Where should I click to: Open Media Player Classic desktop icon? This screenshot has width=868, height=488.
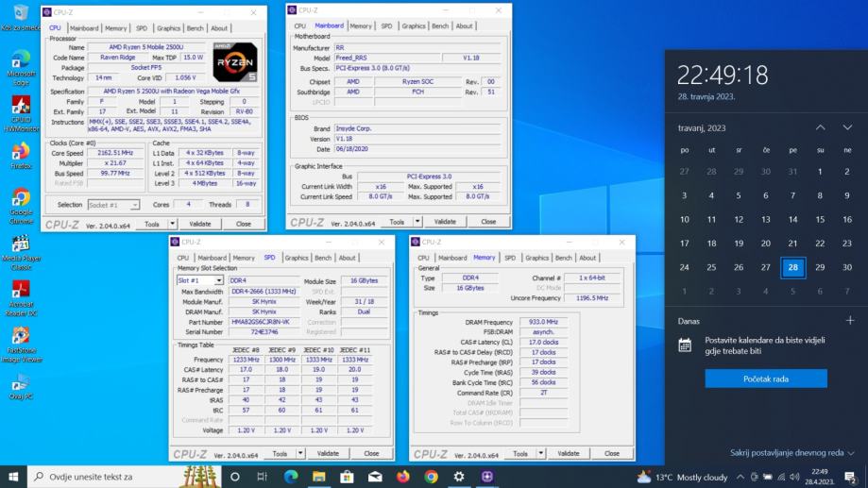21,244
